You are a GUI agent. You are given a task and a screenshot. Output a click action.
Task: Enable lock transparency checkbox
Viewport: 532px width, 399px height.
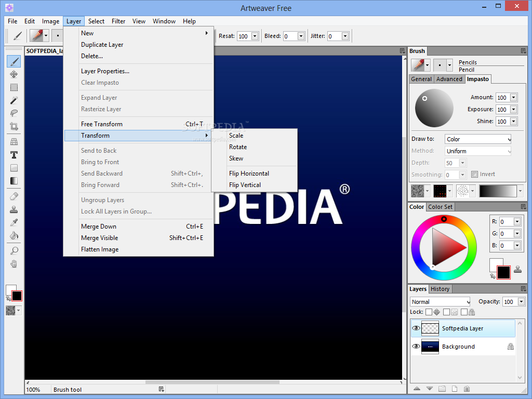(x=446, y=312)
